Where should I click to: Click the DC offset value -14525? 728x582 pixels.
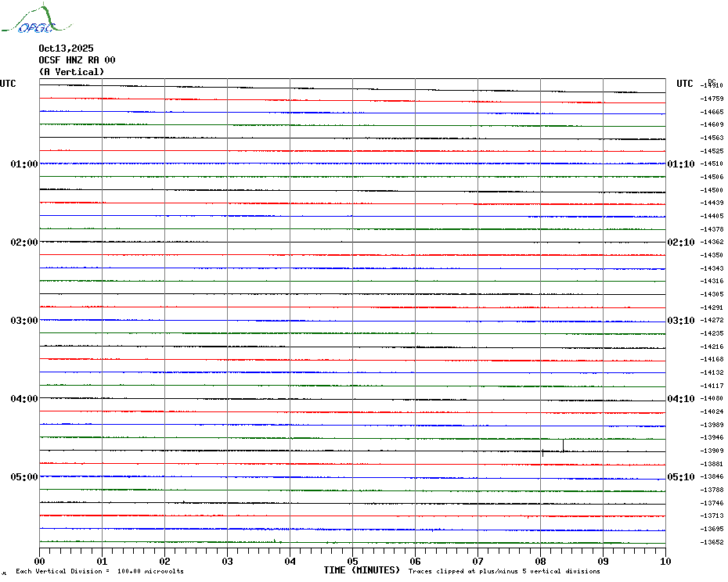[x=712, y=151]
